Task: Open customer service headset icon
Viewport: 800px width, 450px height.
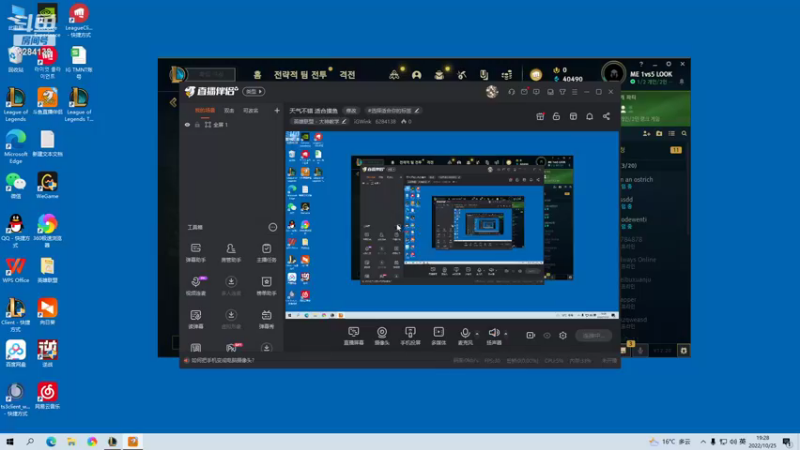Action: point(511,92)
